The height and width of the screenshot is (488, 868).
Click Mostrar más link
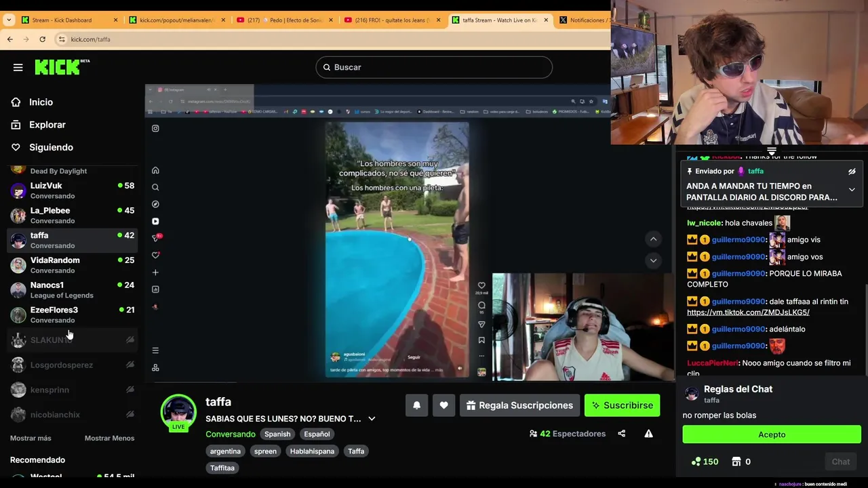(x=31, y=438)
